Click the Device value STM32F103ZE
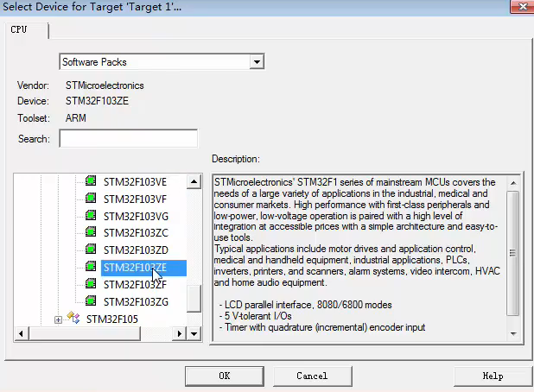Viewport: 534px width, 392px height. point(97,101)
